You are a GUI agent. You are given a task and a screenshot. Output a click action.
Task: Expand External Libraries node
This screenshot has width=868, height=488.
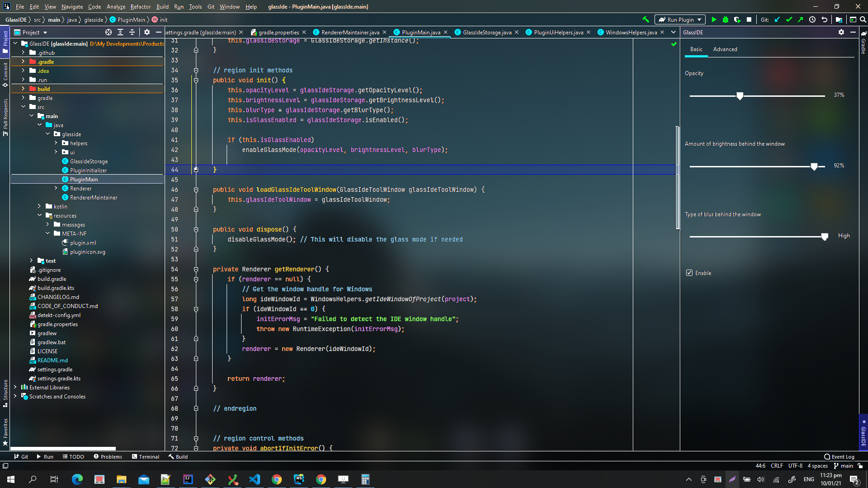click(15, 387)
